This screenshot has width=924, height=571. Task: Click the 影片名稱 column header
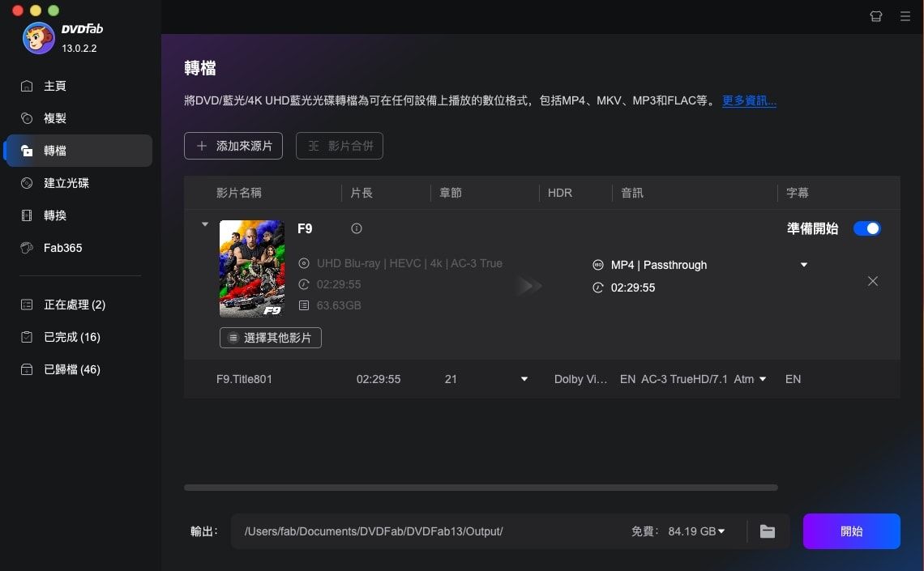(238, 193)
